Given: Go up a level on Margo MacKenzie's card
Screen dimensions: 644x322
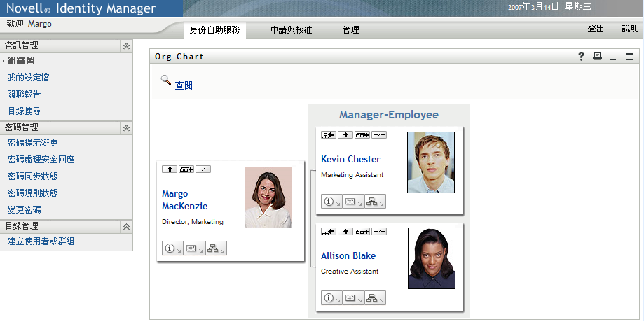Looking at the screenshot, I should 170,169.
